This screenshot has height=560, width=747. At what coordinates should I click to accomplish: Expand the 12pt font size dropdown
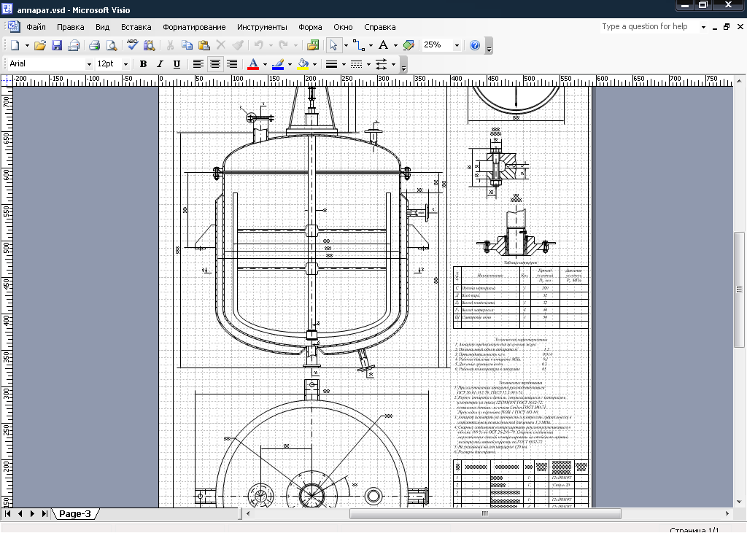point(125,64)
